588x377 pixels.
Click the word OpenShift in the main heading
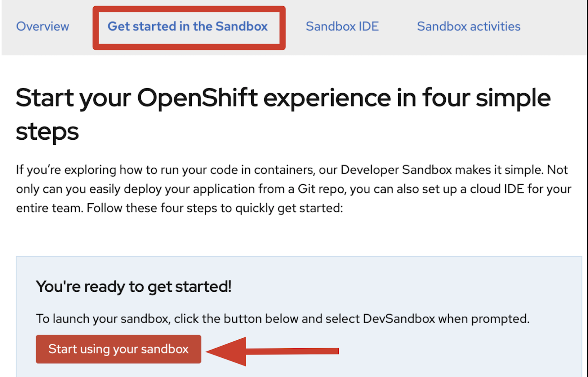click(x=197, y=98)
